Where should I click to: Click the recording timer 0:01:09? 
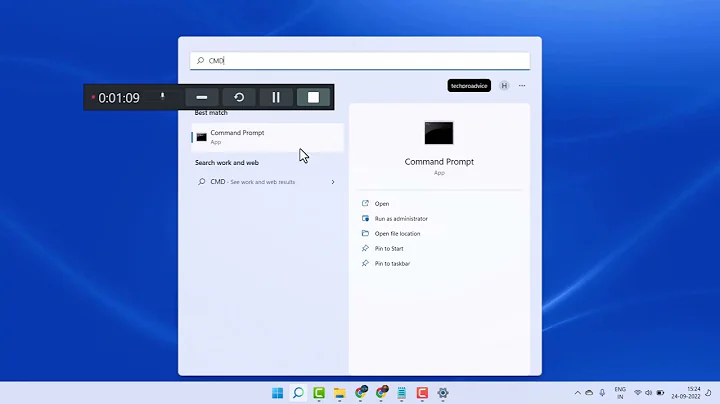click(x=119, y=98)
